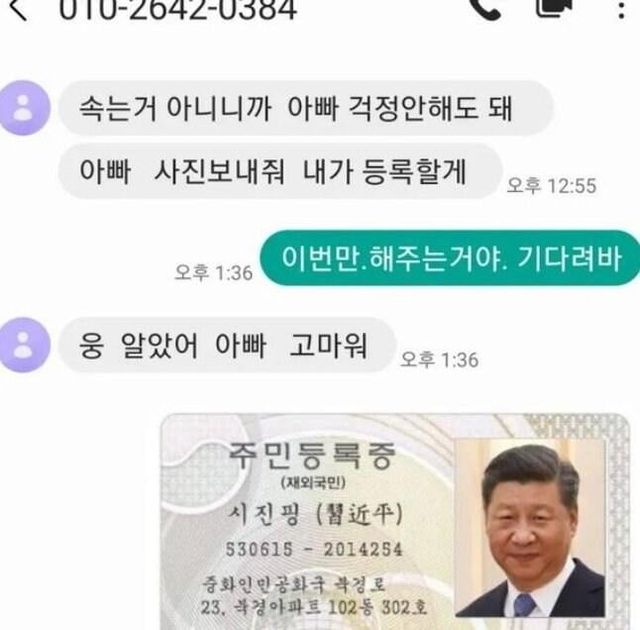640x630 pixels.
Task: Click the '오후 1:36' timestamp left of green bubble
Action: [213, 273]
